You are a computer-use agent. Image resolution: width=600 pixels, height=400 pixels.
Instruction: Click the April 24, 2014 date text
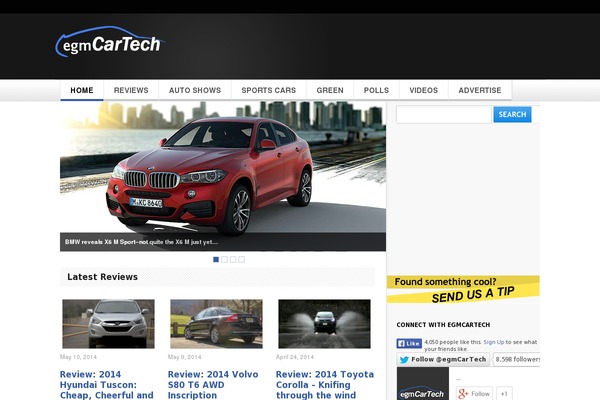(295, 357)
